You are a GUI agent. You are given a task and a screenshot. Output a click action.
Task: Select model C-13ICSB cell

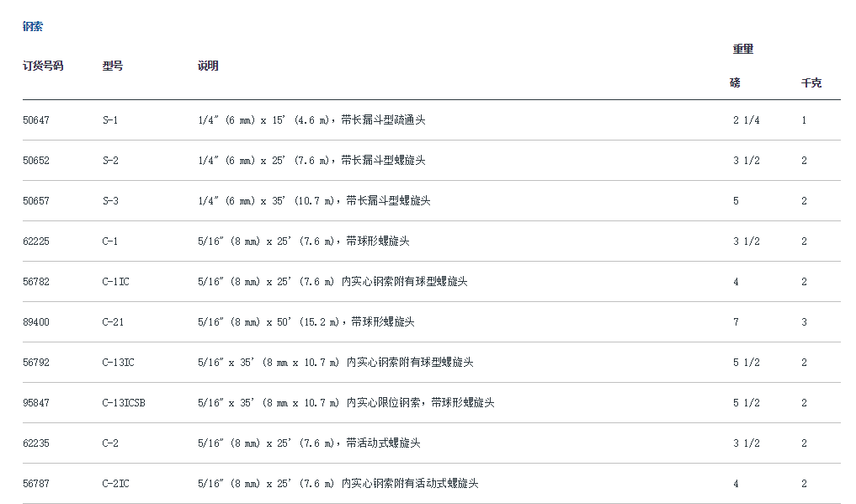point(124,403)
